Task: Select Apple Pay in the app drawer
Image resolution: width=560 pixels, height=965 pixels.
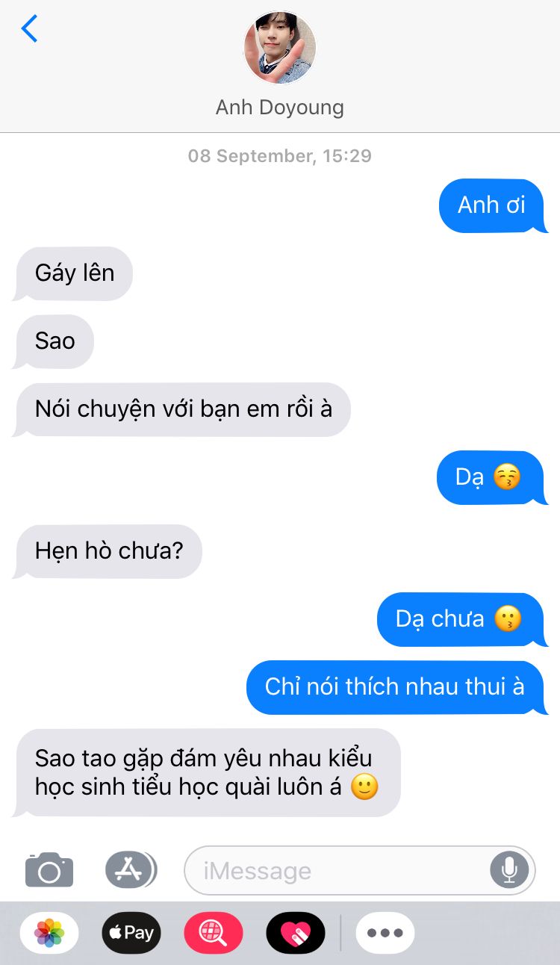Action: click(131, 932)
